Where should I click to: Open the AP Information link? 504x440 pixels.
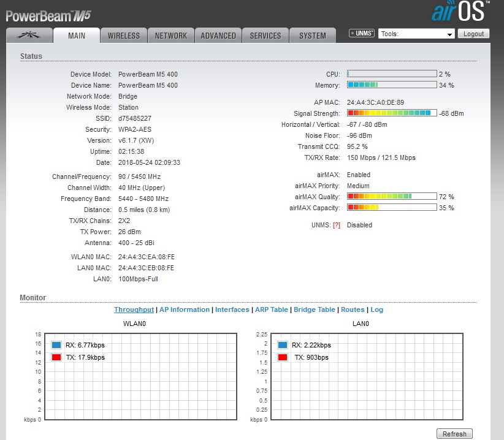185,309
